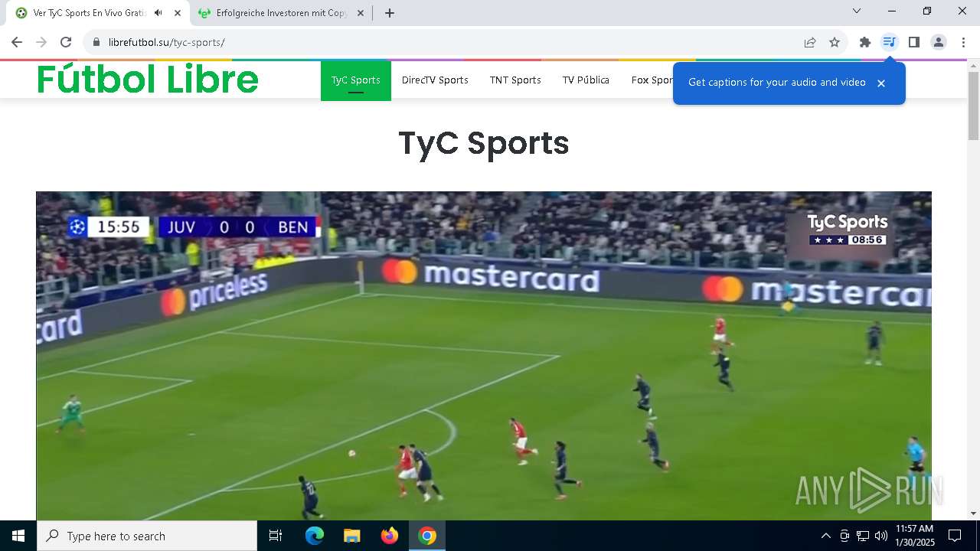This screenshot has width=980, height=551.
Task: Switch to the Erfolgreiche Investoren mit Copy tab
Action: pyautogui.click(x=282, y=13)
